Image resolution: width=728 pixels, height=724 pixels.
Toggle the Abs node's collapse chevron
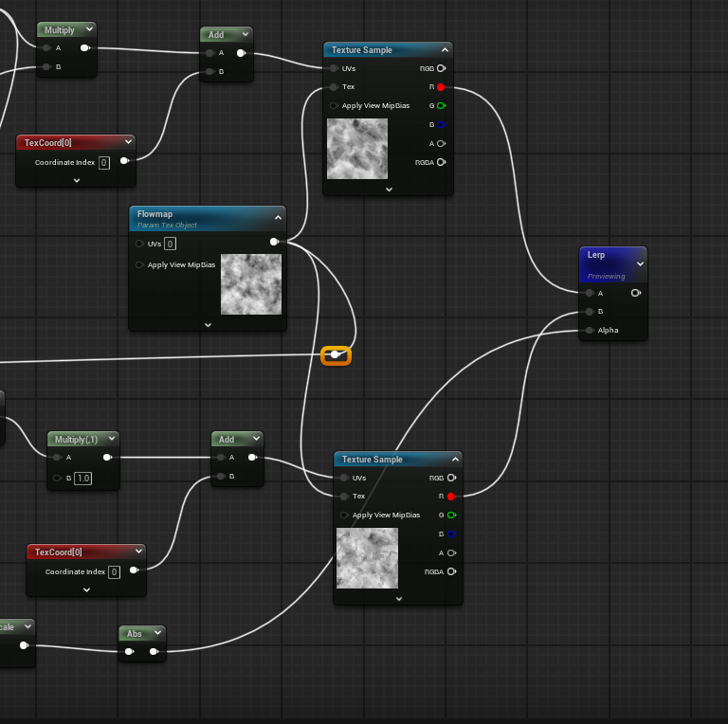157,633
